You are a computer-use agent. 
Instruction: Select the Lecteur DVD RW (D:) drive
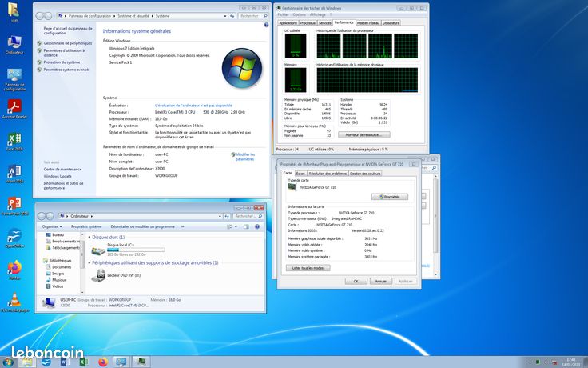click(x=116, y=275)
